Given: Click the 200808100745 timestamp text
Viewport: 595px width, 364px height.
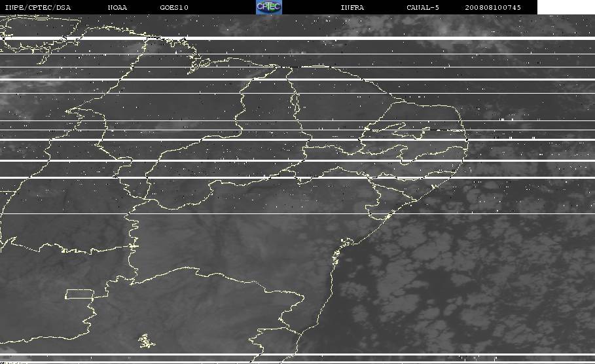Looking at the screenshot, I should click(x=493, y=8).
